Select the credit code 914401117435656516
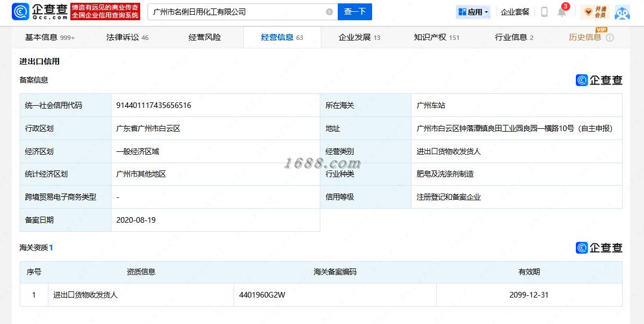 click(154, 105)
